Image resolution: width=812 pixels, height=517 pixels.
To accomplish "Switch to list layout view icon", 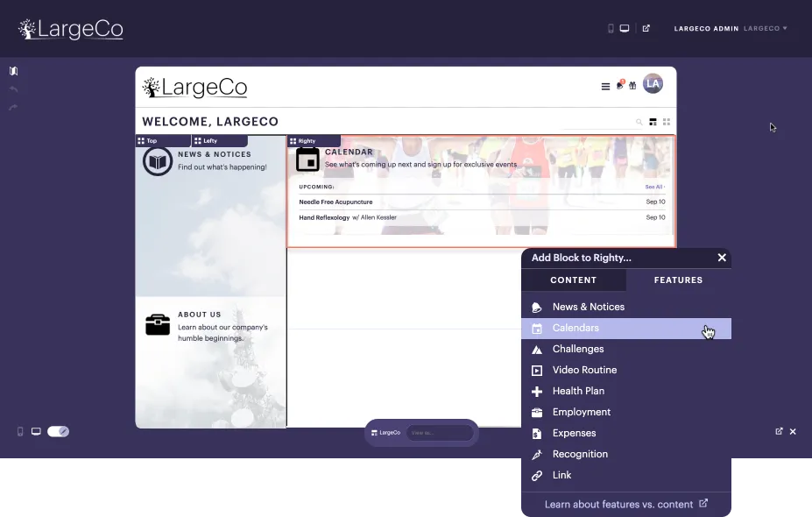I will point(653,123).
